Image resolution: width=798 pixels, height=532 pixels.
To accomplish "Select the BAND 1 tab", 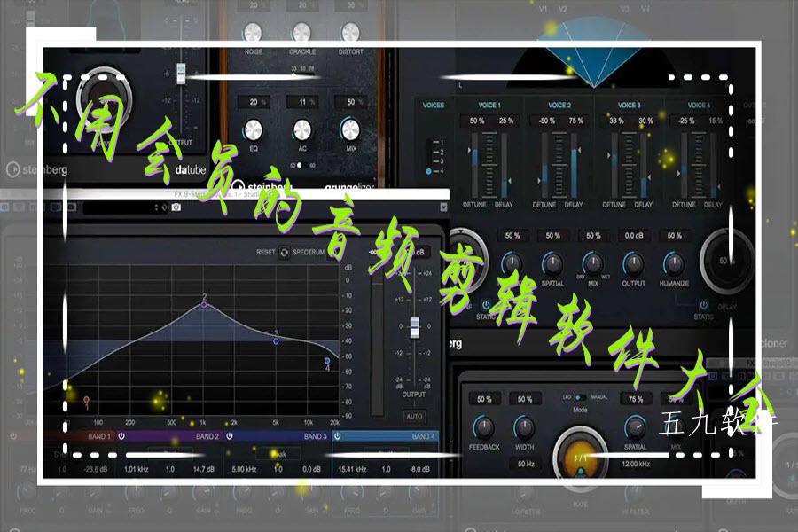I will 98,436.
